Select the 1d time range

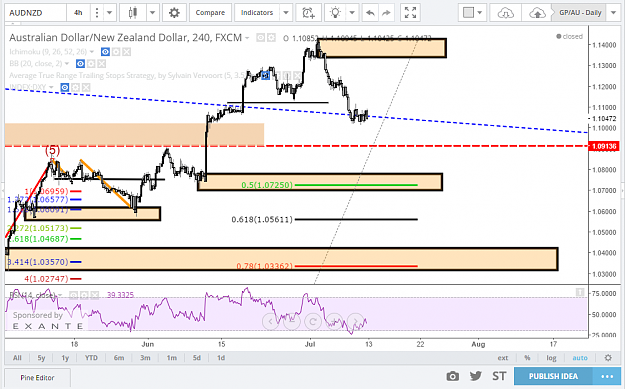point(221,358)
